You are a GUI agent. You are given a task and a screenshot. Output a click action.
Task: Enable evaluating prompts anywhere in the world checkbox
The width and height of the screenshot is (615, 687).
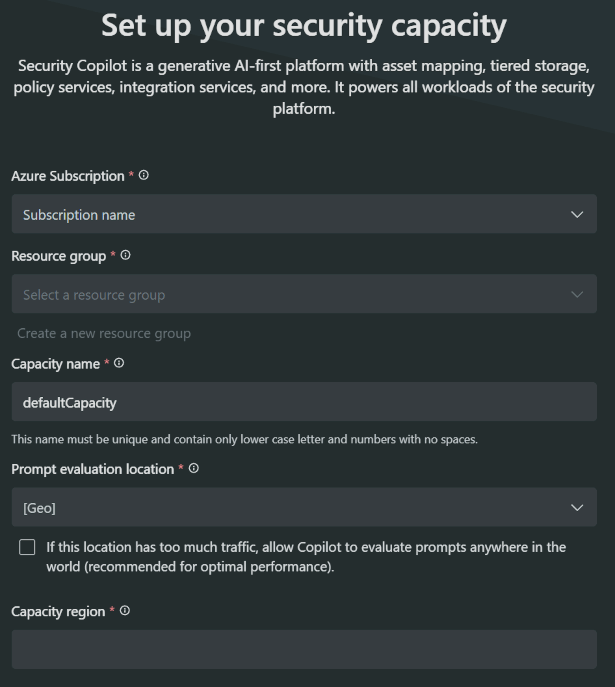pos(27,547)
